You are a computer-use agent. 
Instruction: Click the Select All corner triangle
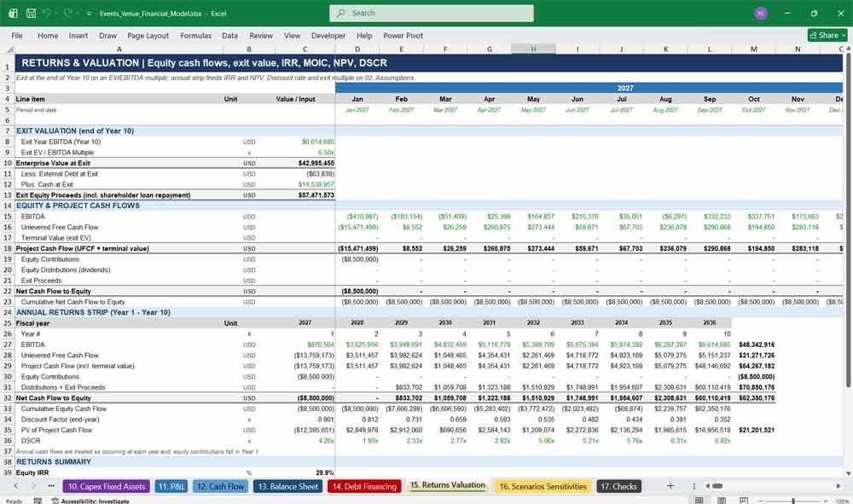tap(9, 49)
